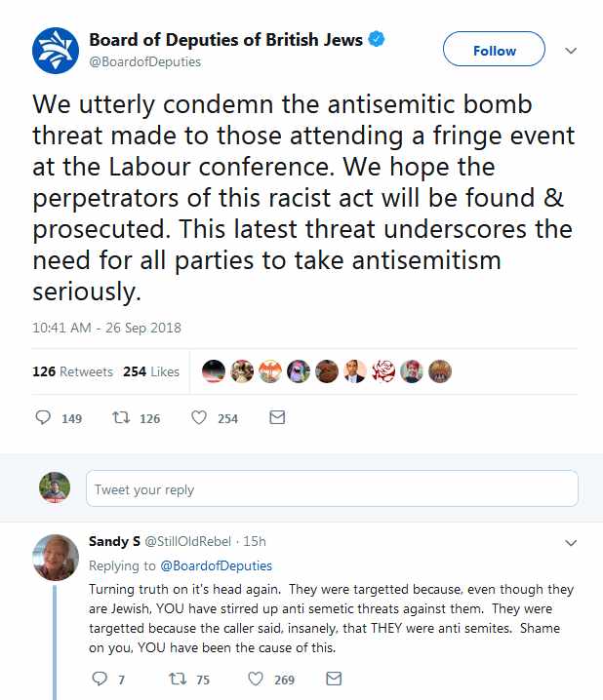Screen dimensions: 603x700
Task: Open the Board of Deputies profile logo
Action: tap(56, 50)
